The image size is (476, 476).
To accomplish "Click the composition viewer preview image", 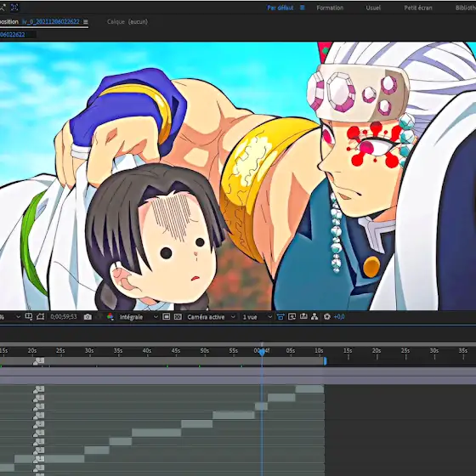I will point(238,176).
